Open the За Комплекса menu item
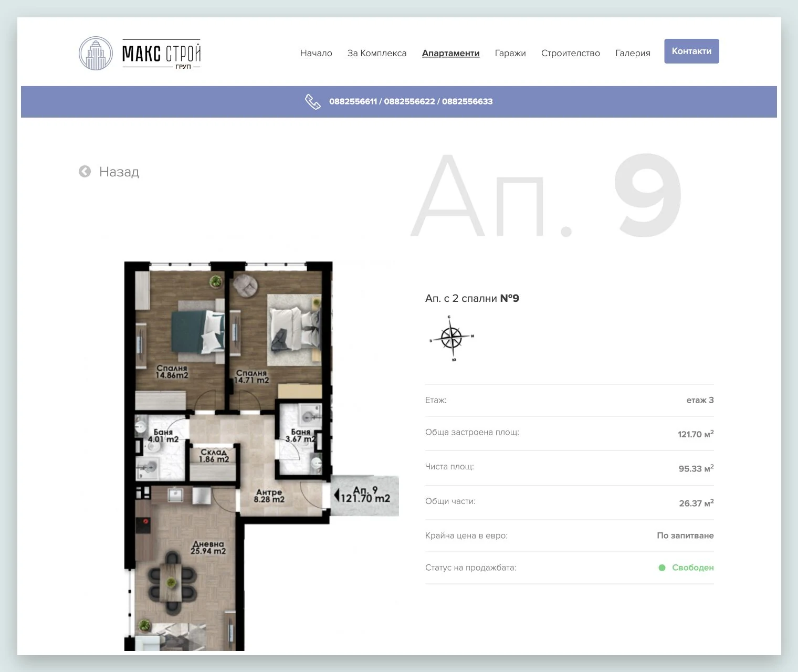 pyautogui.click(x=377, y=53)
